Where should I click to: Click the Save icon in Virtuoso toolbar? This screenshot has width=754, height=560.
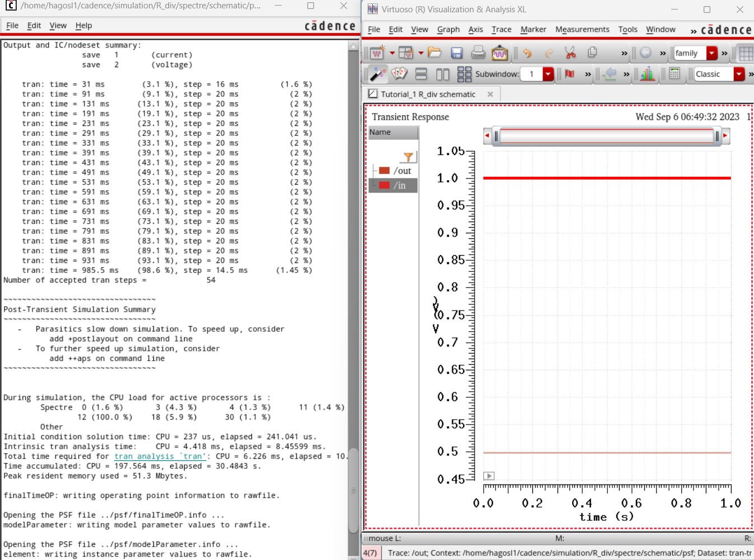pos(457,53)
